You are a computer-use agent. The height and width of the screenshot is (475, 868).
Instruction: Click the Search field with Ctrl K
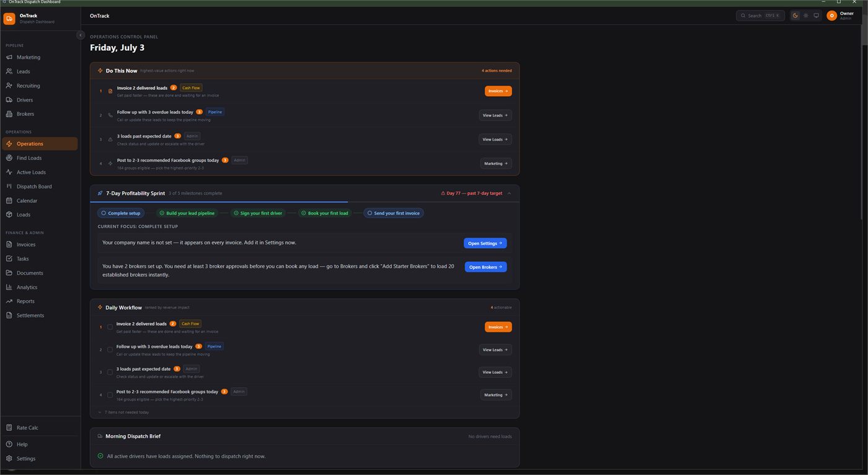760,16
